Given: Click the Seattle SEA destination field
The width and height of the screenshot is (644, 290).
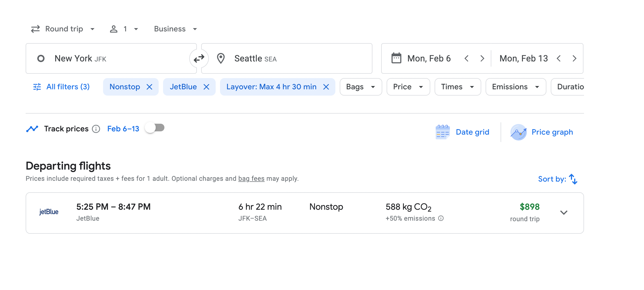Looking at the screenshot, I should pyautogui.click(x=286, y=58).
